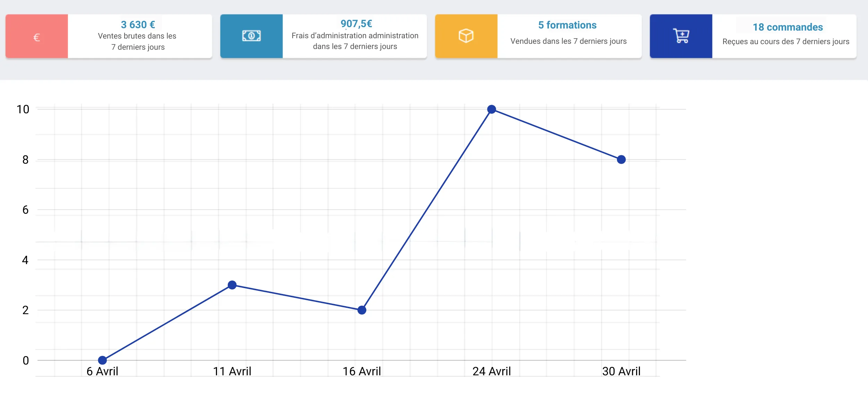The image size is (868, 417).
Task: Select the 16 Avril data point
Action: coord(362,310)
